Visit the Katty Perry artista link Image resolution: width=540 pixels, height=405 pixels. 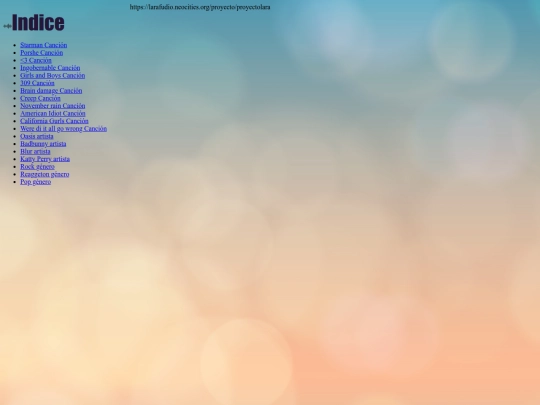coord(45,159)
